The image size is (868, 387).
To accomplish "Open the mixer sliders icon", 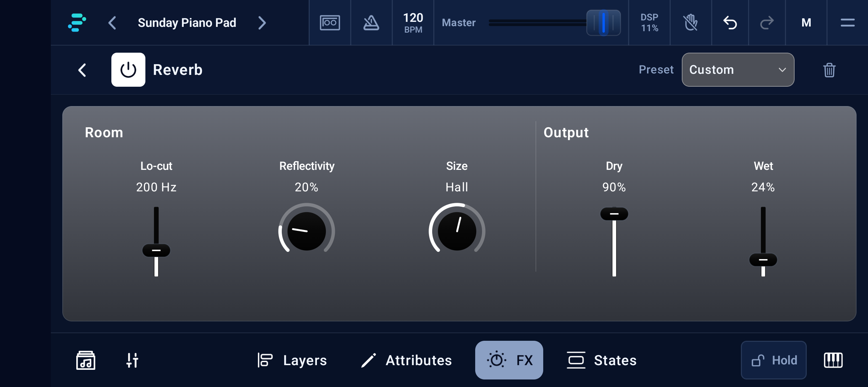I will [x=132, y=360].
